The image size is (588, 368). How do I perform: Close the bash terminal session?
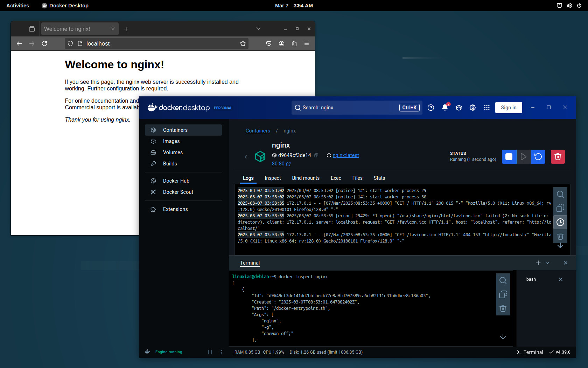(561, 279)
